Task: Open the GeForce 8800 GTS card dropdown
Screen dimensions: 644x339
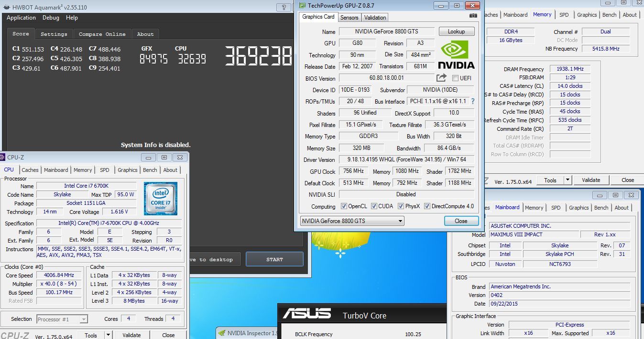Action: 352,221
